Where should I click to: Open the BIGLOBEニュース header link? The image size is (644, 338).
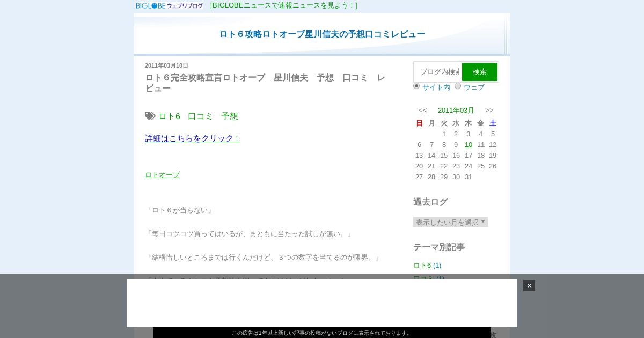[283, 5]
